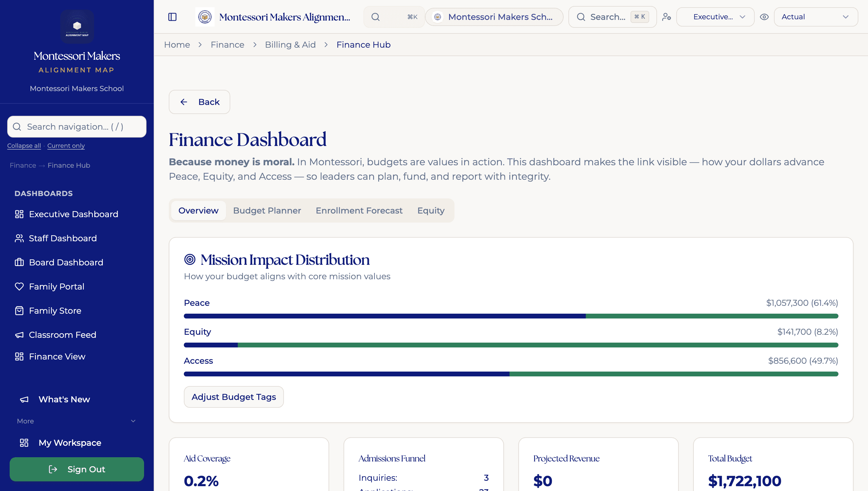This screenshot has width=868, height=491.
Task: Click the Classroom Feed megaphone icon
Action: [x=19, y=334]
